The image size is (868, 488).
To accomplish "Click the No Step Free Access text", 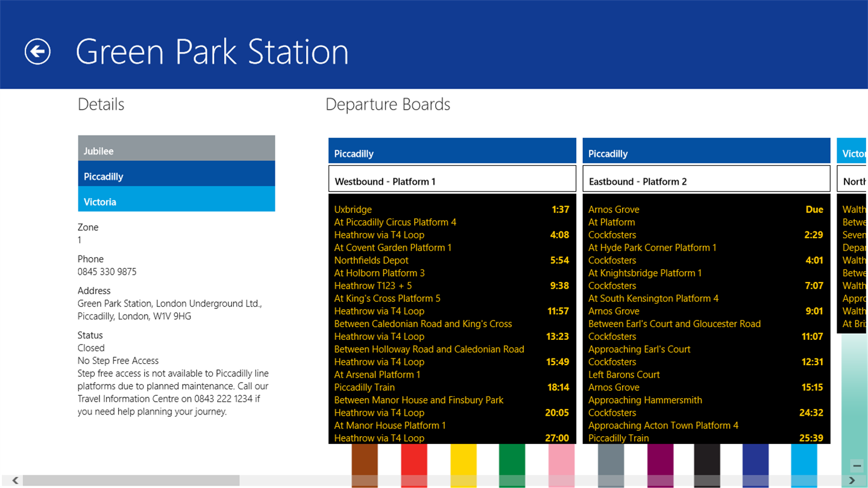I will coord(118,360).
